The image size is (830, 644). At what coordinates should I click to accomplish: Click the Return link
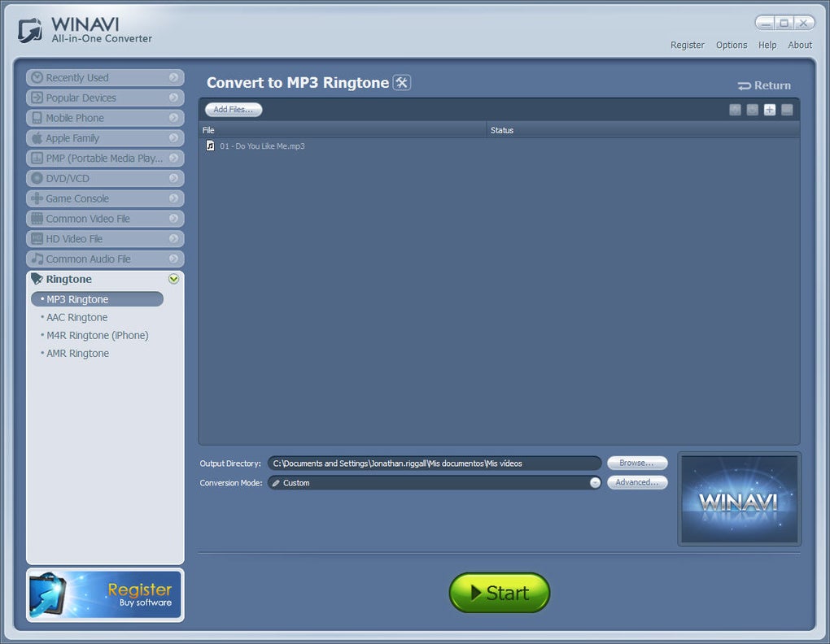[x=764, y=85]
